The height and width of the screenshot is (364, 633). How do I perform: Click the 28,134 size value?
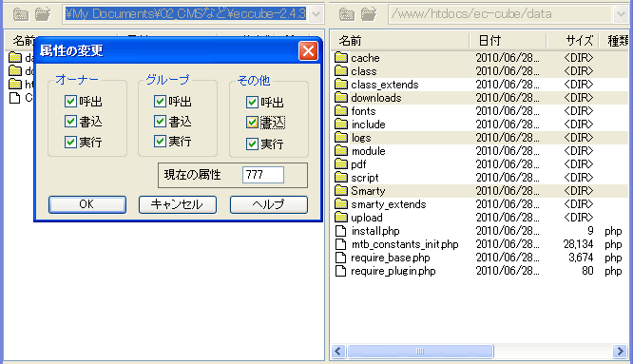[x=578, y=244]
